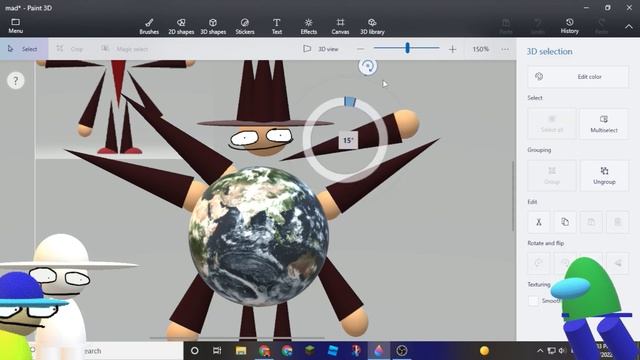This screenshot has height=360, width=640.
Task: Open the Menu button
Action: pyautogui.click(x=16, y=26)
